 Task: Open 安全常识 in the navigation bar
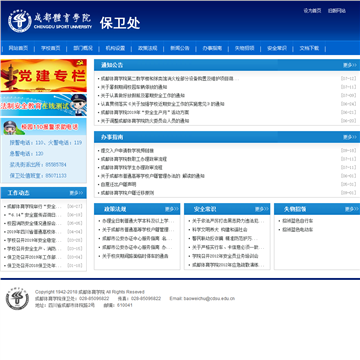point(277,48)
